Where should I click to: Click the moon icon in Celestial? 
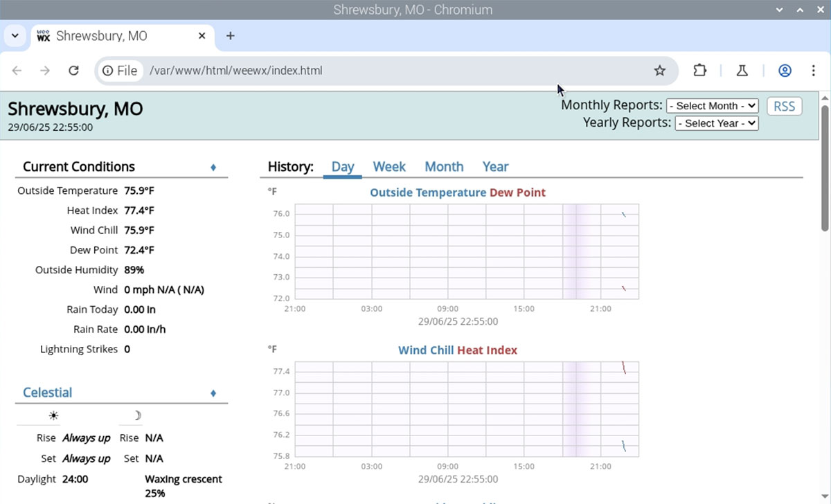tap(137, 415)
